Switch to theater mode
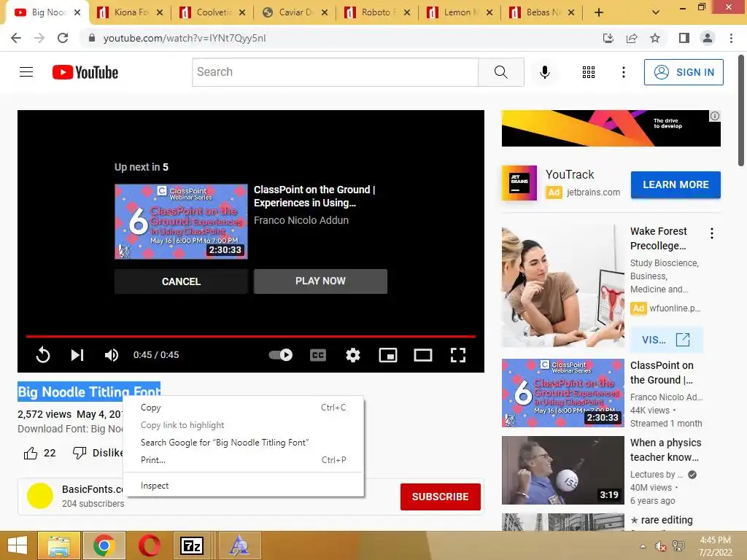Viewport: 747px width, 560px height. pyautogui.click(x=423, y=355)
